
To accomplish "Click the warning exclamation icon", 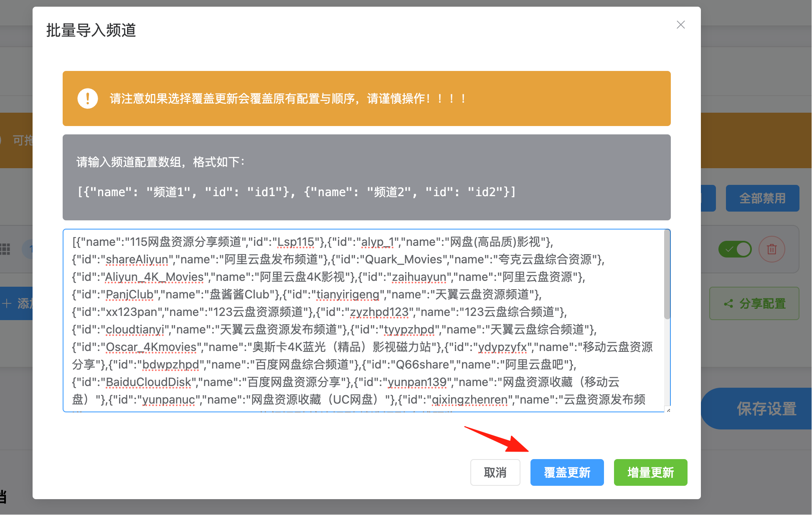I will 88,98.
